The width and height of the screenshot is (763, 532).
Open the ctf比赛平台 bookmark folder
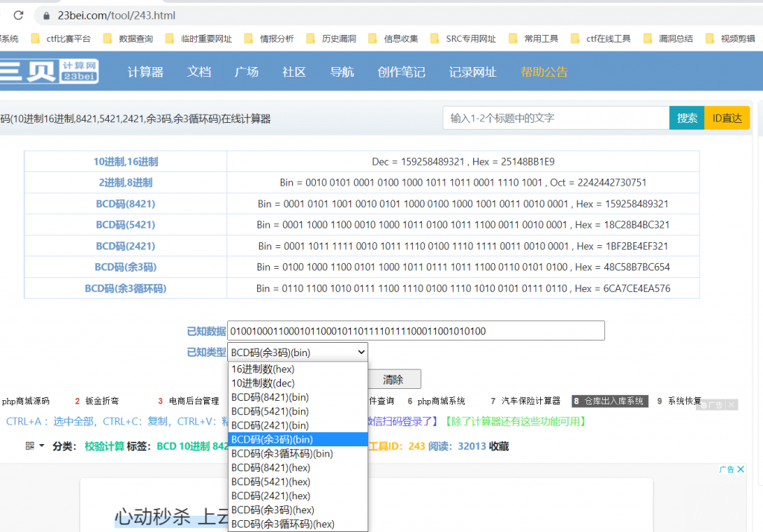click(x=61, y=39)
